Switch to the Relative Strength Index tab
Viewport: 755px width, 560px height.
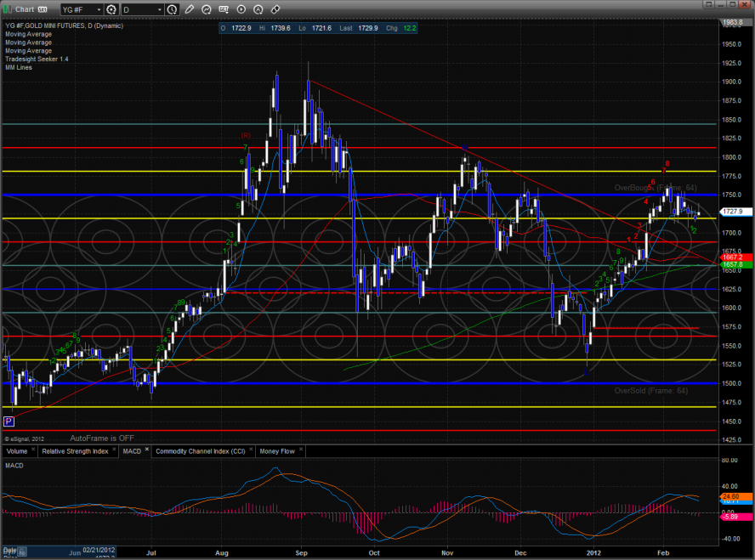click(x=75, y=451)
